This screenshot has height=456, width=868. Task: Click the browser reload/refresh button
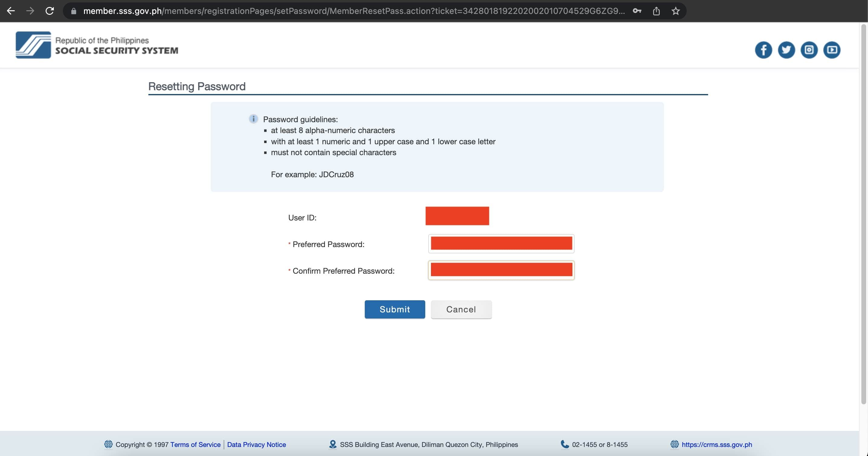point(50,11)
